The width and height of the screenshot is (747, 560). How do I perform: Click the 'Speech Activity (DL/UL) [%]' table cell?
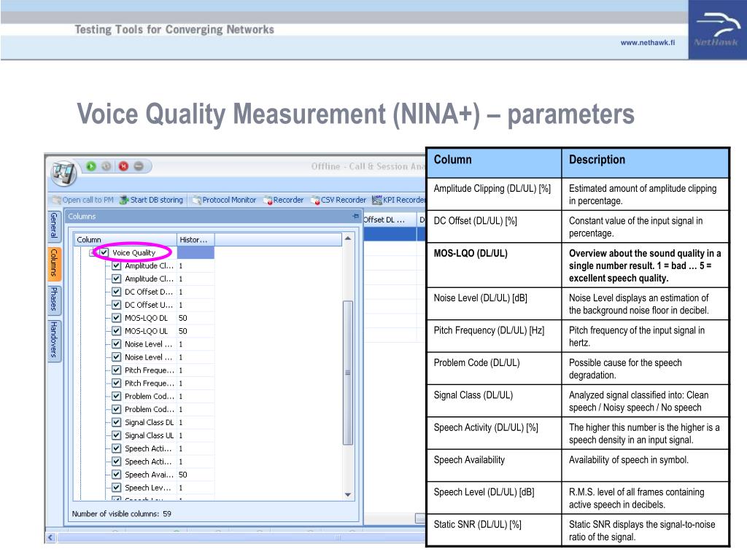tap(494, 433)
